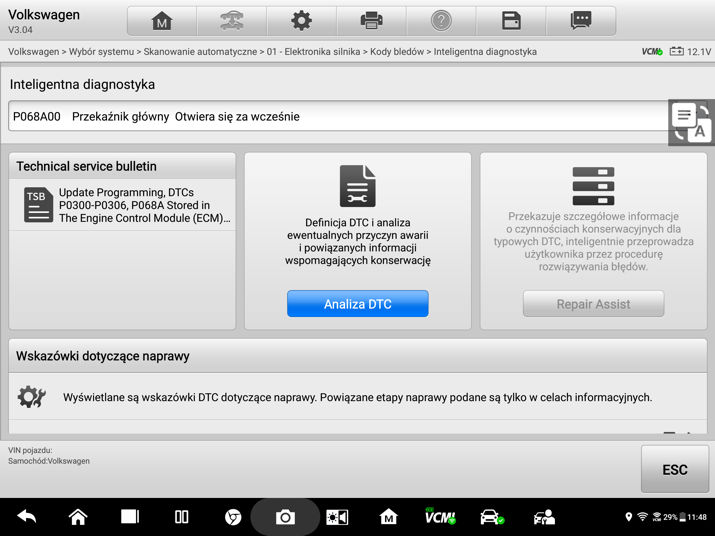Screen dimensions: 715x536
Task: Click 'Przekazuje szczegółowe informacje' description text
Action: tap(593, 241)
